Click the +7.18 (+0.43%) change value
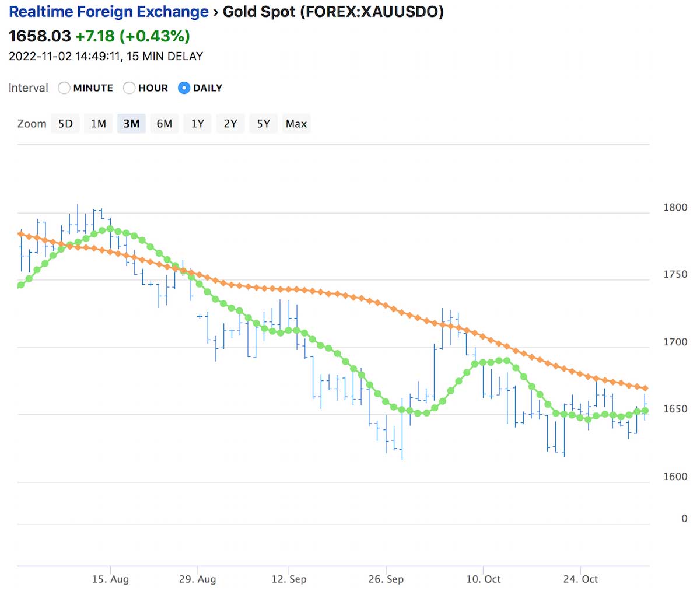 tap(133, 36)
